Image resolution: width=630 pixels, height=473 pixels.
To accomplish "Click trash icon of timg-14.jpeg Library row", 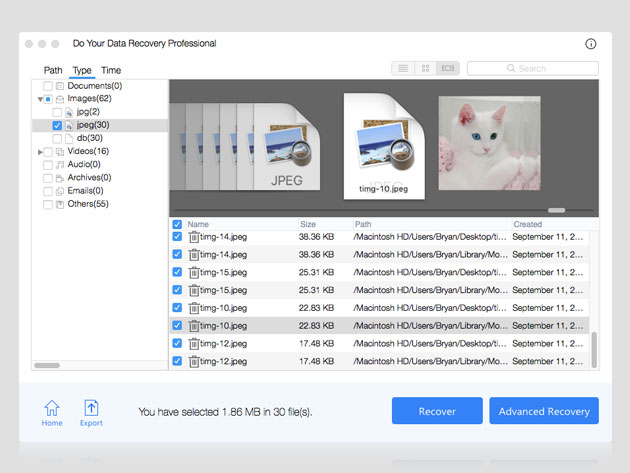I will point(194,255).
